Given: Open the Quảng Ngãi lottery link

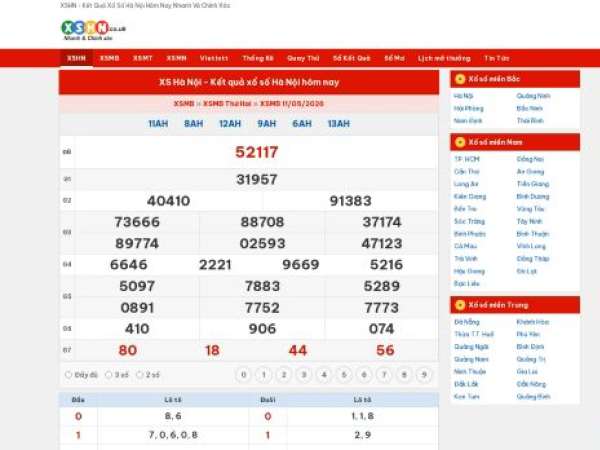Looking at the screenshot, I should [x=471, y=347].
